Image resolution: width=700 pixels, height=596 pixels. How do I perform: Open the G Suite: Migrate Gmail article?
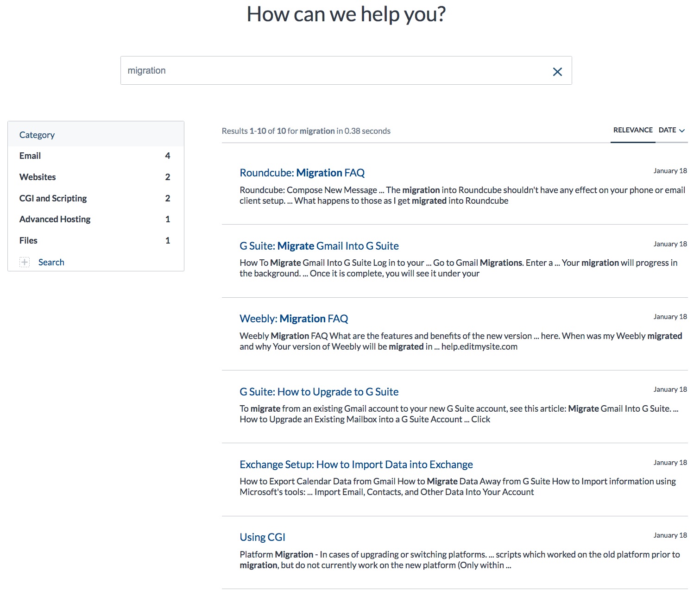[x=319, y=245]
